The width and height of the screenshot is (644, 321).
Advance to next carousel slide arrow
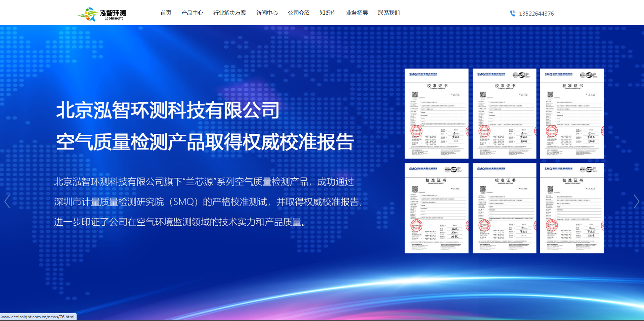point(636,202)
